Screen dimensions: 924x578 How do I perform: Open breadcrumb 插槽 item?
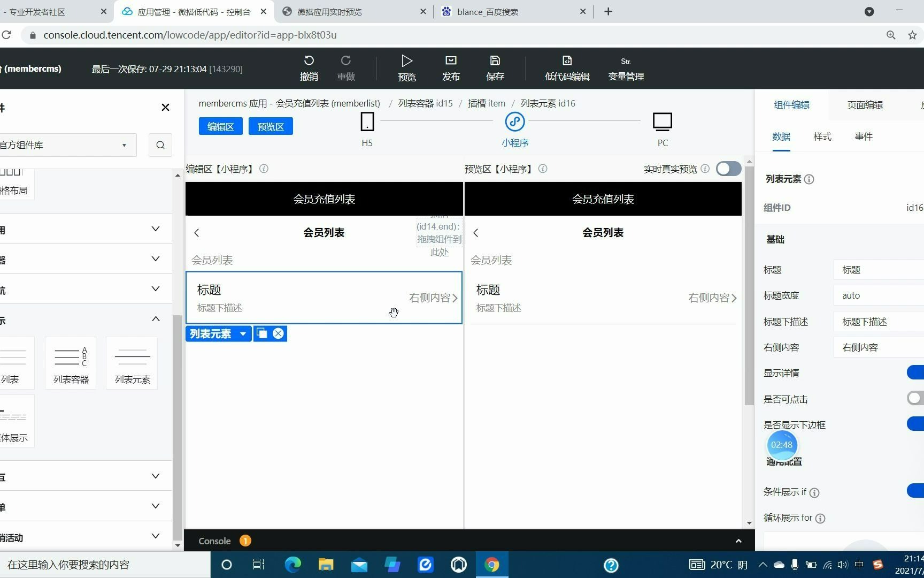pyautogui.click(x=487, y=103)
